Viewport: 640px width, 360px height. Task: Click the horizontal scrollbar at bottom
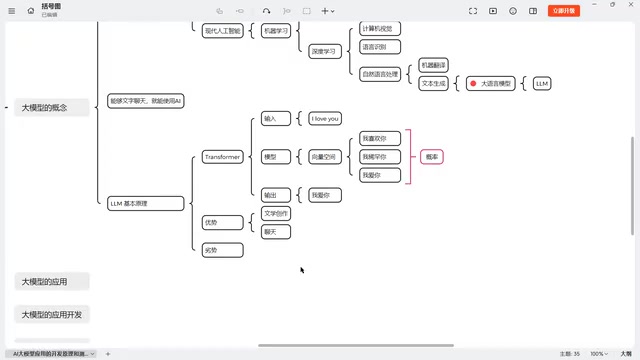point(356,345)
